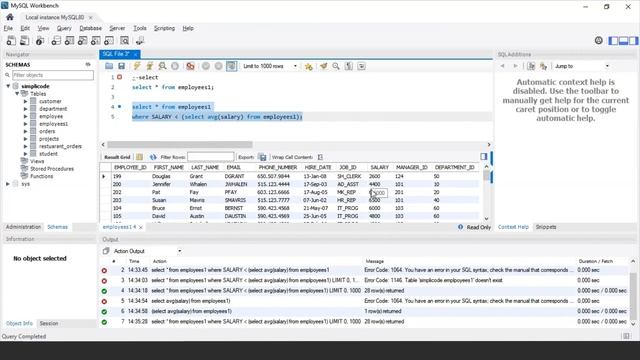
Task: Expand the customer table node
Action: 25,101
